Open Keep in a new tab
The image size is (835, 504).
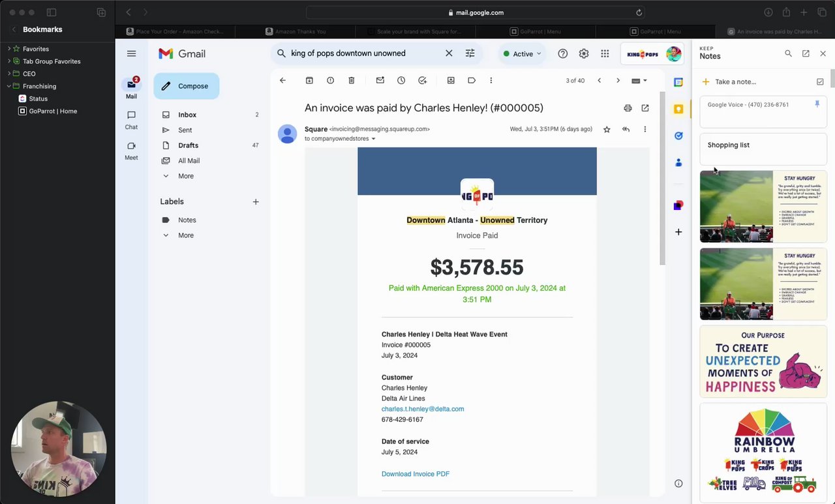click(x=806, y=53)
